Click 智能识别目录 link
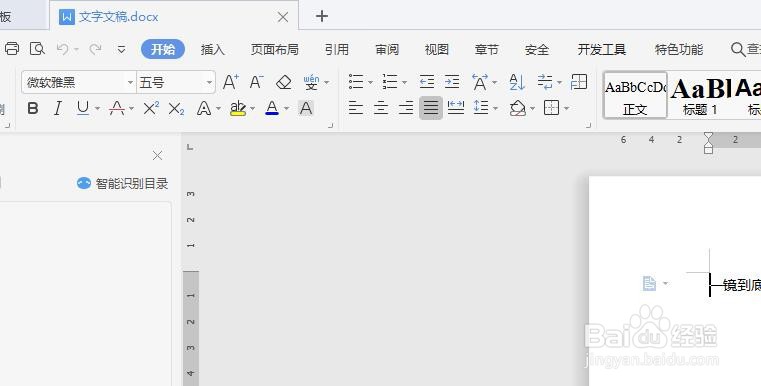The image size is (761, 386). click(x=122, y=184)
